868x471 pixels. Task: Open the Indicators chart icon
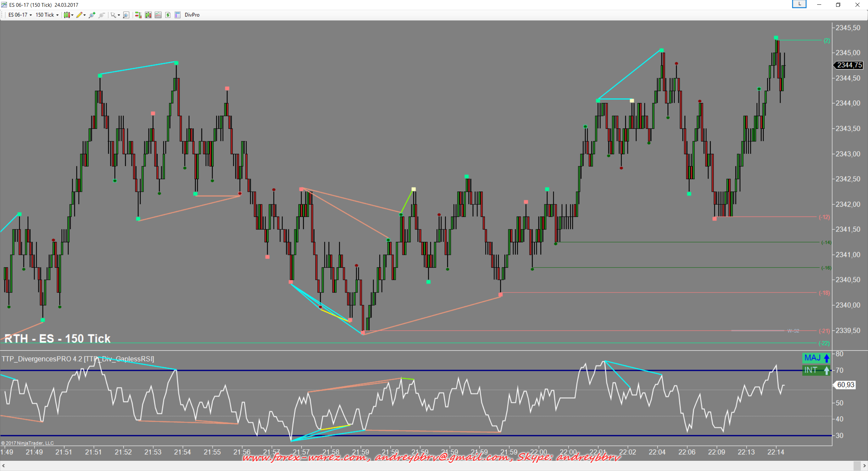(158, 15)
